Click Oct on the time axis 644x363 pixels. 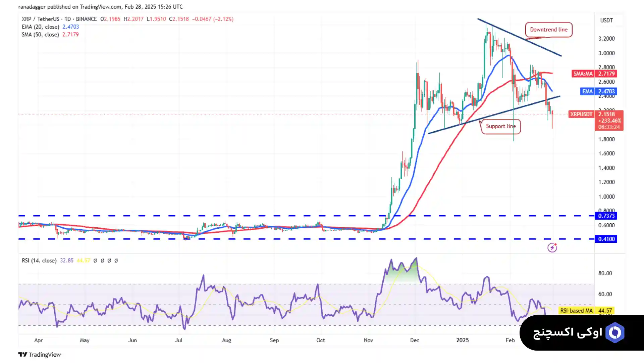click(321, 341)
